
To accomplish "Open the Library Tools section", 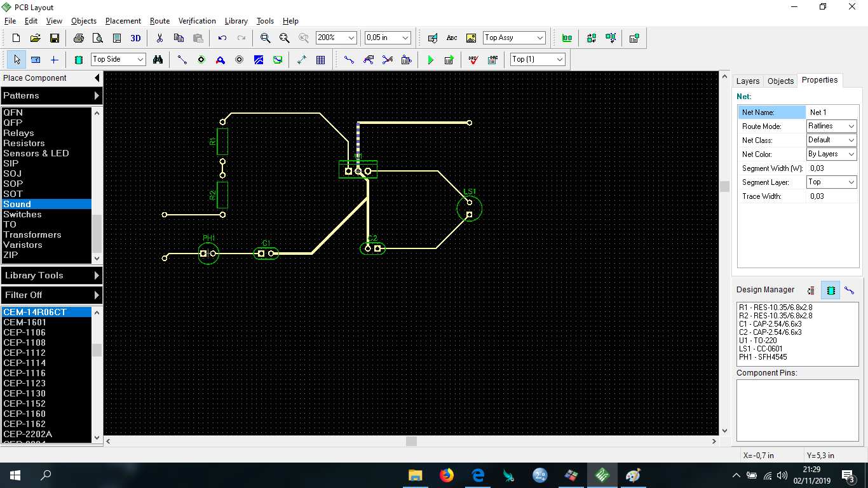I will tap(51, 275).
